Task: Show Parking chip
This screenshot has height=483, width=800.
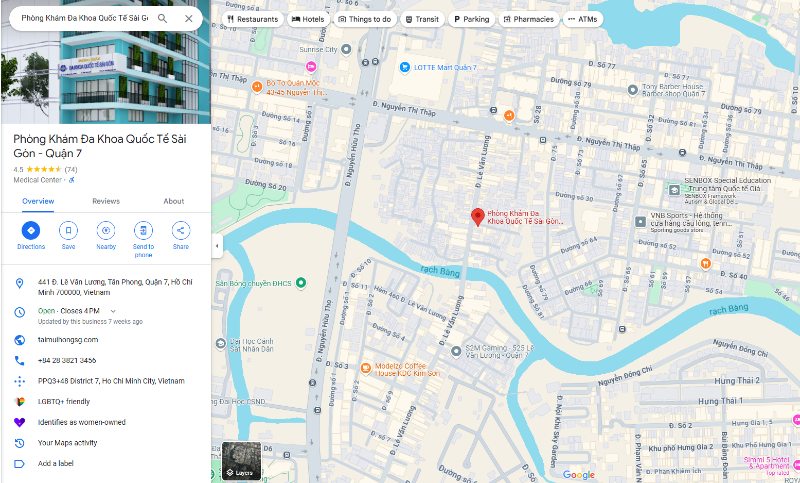Action: (x=471, y=19)
